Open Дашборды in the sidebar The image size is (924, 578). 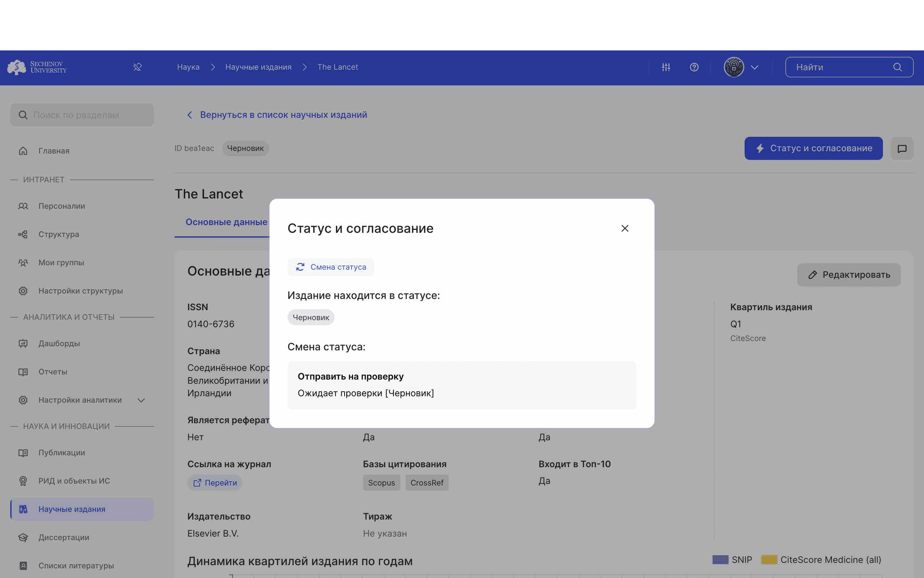[x=82, y=343]
